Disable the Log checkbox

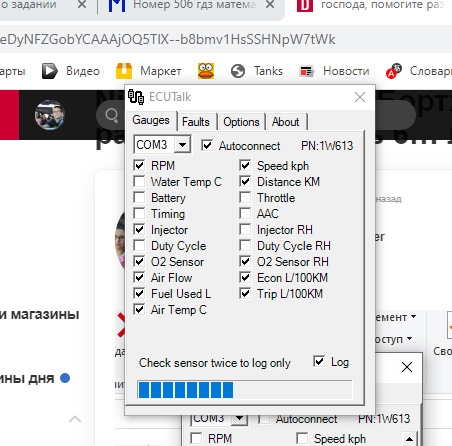[319, 361]
